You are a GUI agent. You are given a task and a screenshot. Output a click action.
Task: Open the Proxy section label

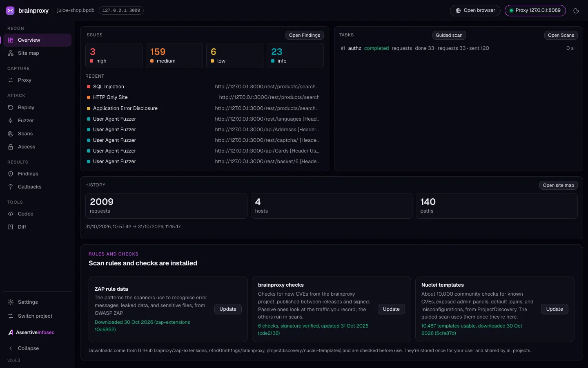(x=24, y=80)
